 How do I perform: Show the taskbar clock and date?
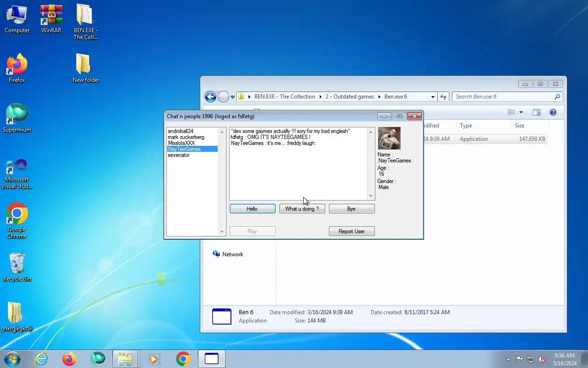click(565, 359)
